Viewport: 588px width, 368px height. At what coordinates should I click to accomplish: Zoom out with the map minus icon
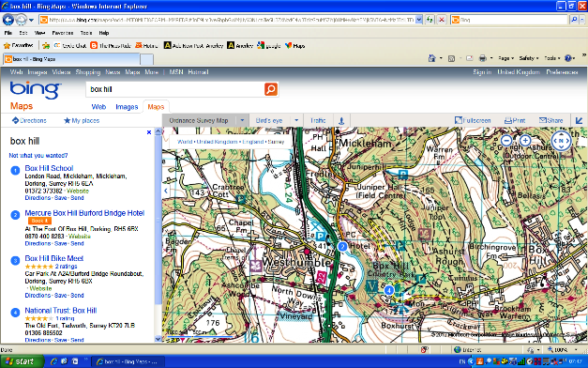pos(506,141)
